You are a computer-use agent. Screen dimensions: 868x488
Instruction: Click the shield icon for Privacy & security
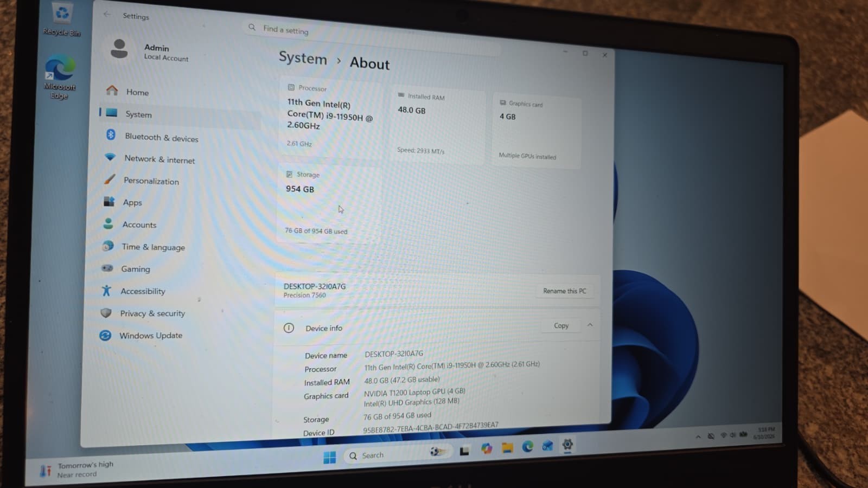[106, 313]
